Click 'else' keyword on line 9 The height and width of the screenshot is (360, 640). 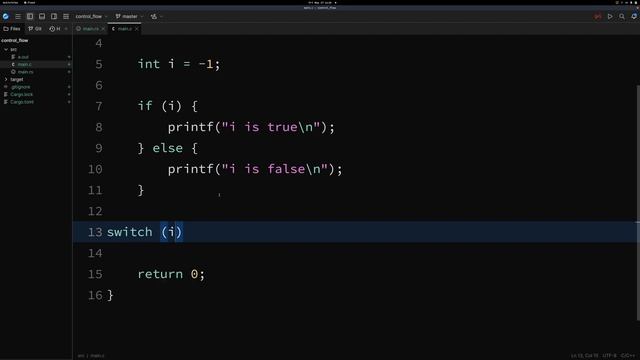[x=167, y=148]
